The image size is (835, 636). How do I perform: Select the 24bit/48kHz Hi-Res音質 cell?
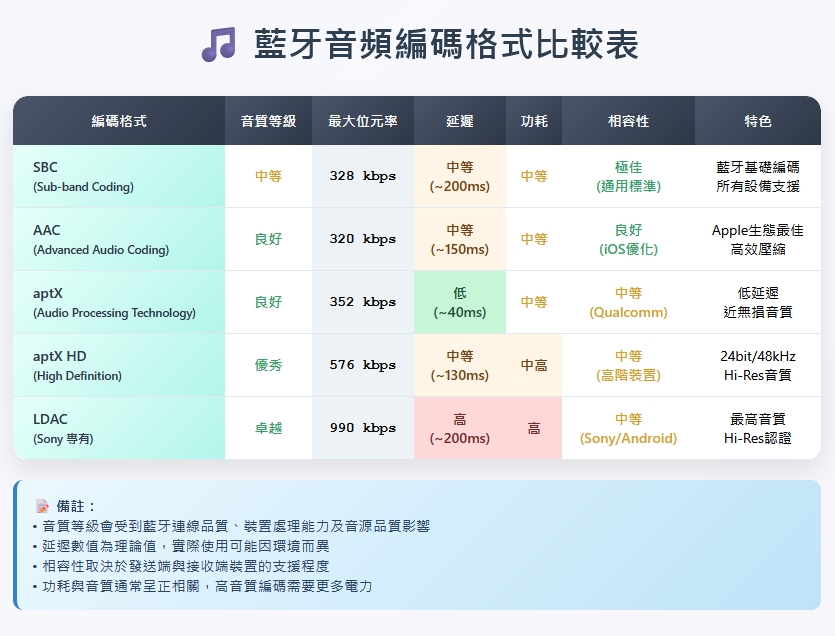pos(758,365)
